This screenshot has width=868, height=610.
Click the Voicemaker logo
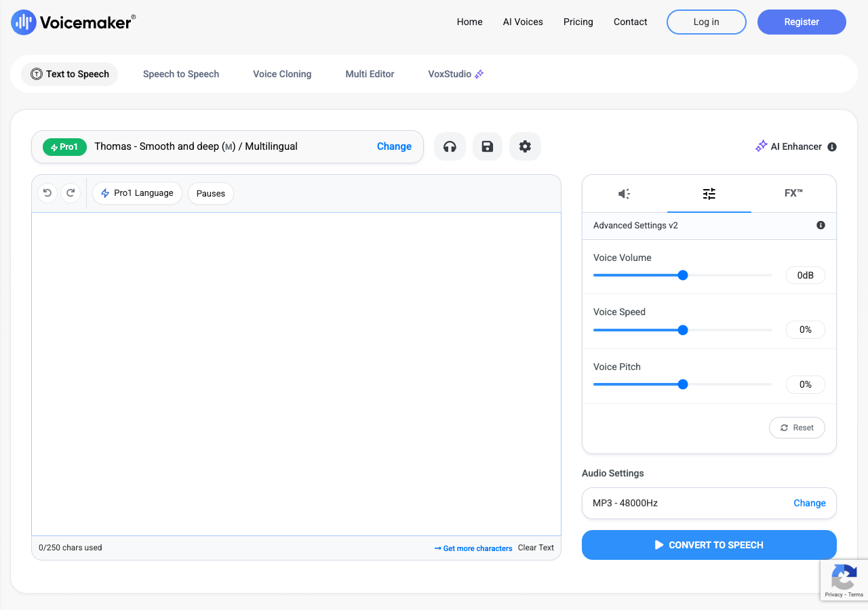(73, 22)
